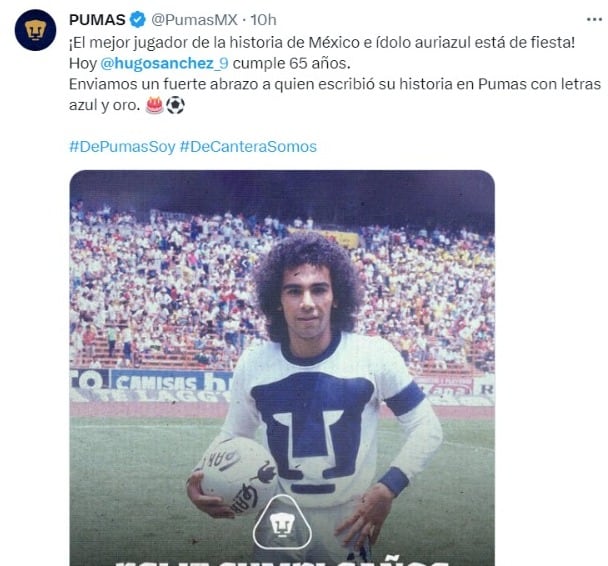Visit the @PumasMX handle
The width and height of the screenshot is (608, 566).
(194, 19)
